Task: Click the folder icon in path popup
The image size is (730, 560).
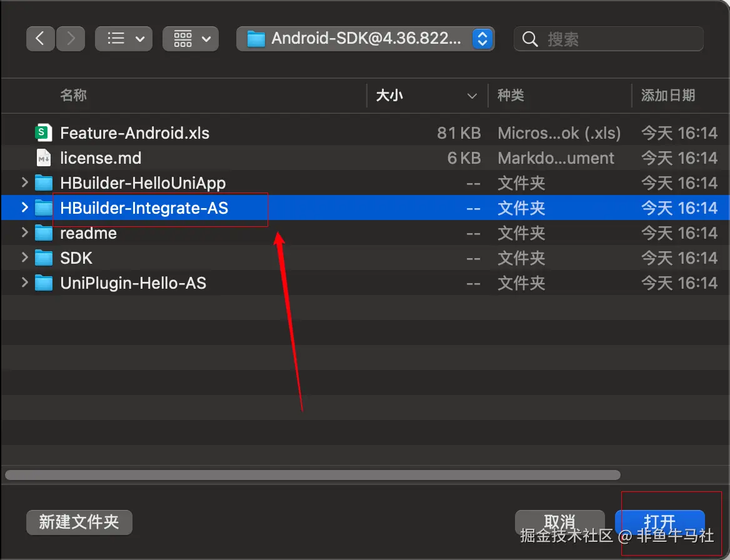Action: (x=256, y=39)
